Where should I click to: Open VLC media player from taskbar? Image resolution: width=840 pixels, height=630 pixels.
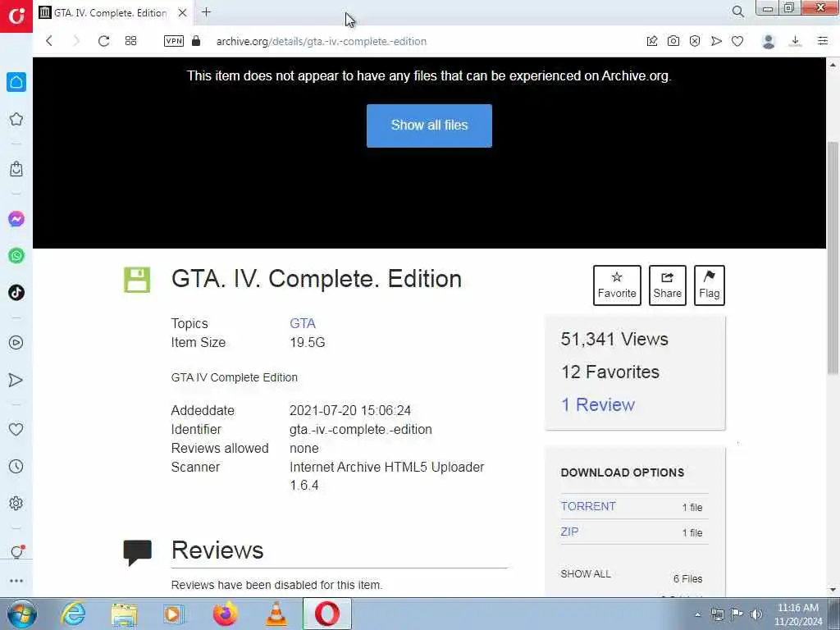276,614
